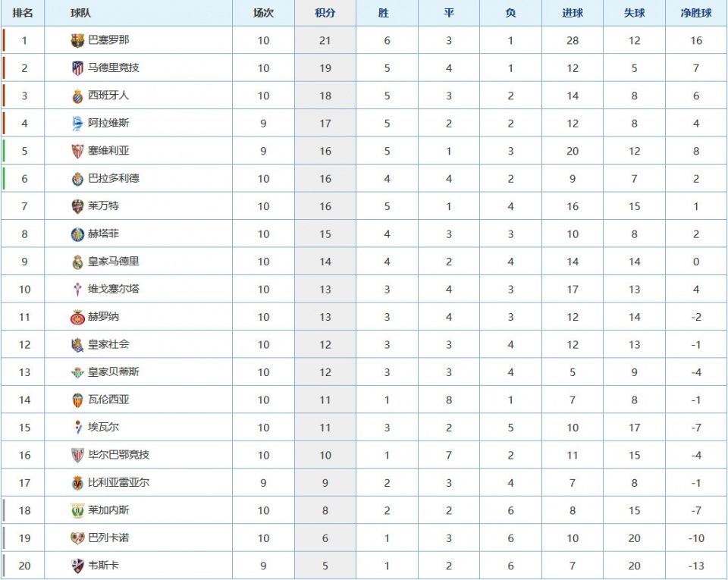Screen dimensions: 728x580
Task: Open the 阿拉维斯 team link
Action: pyautogui.click(x=103, y=123)
